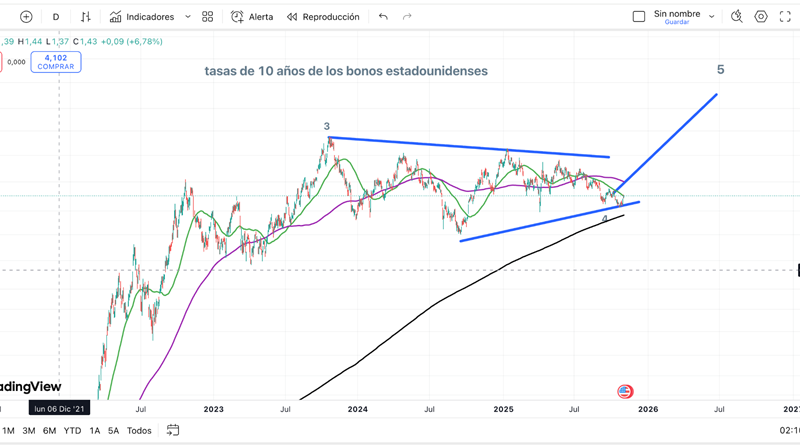This screenshot has width=800, height=445.
Task: Select layout setup square icon
Action: (639, 17)
